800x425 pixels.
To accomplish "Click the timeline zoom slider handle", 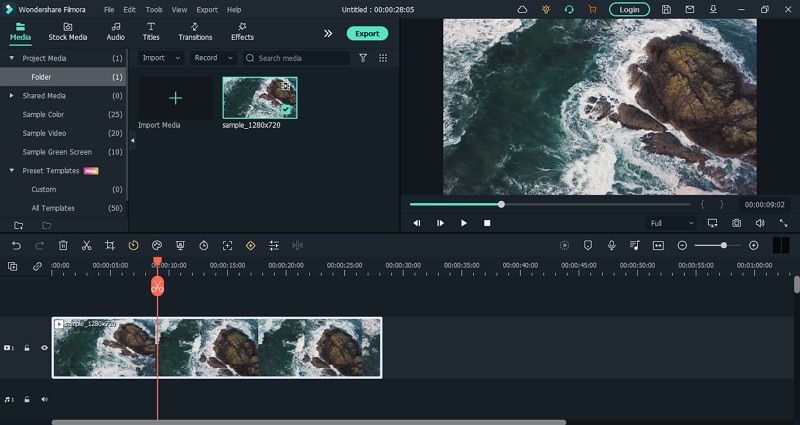I will (723, 245).
